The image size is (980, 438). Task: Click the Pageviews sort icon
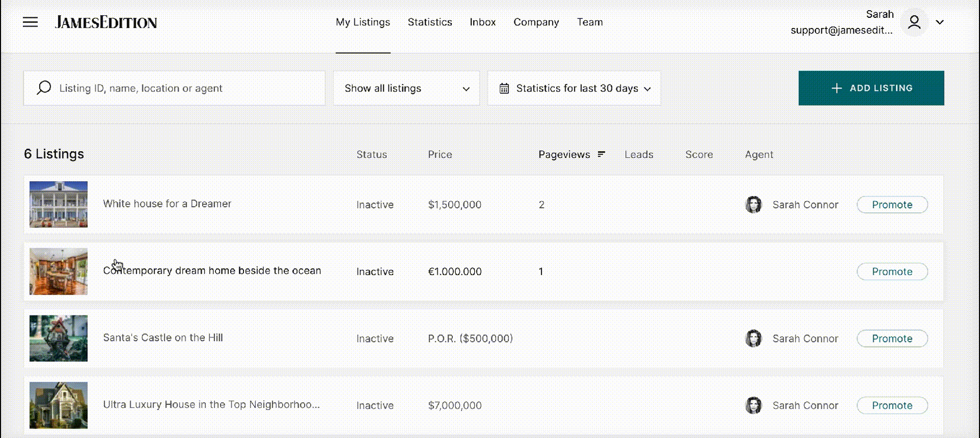click(601, 154)
